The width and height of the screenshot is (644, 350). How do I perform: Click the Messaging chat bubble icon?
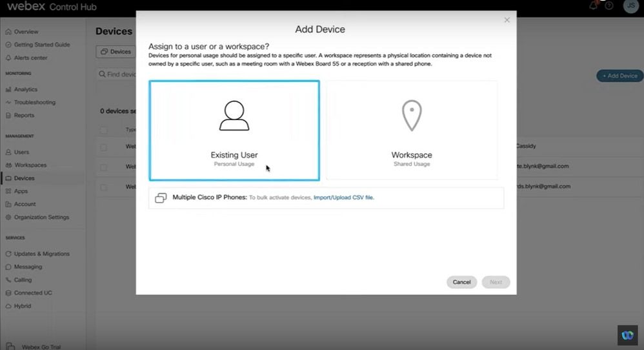coord(8,267)
